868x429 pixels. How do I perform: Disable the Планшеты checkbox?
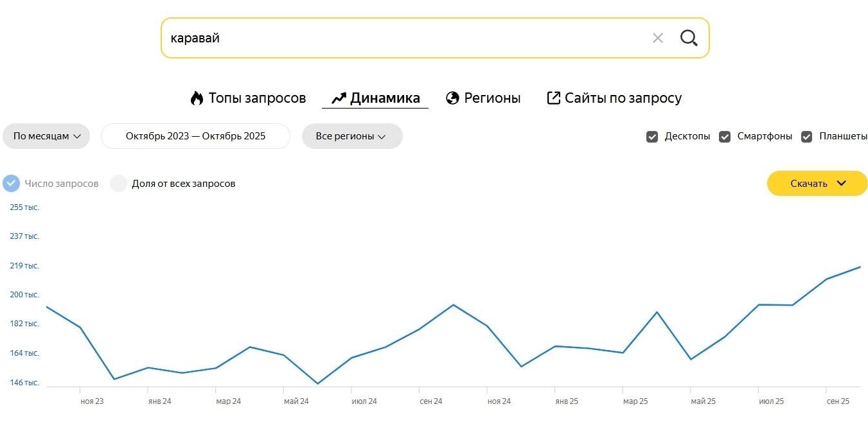tap(806, 137)
